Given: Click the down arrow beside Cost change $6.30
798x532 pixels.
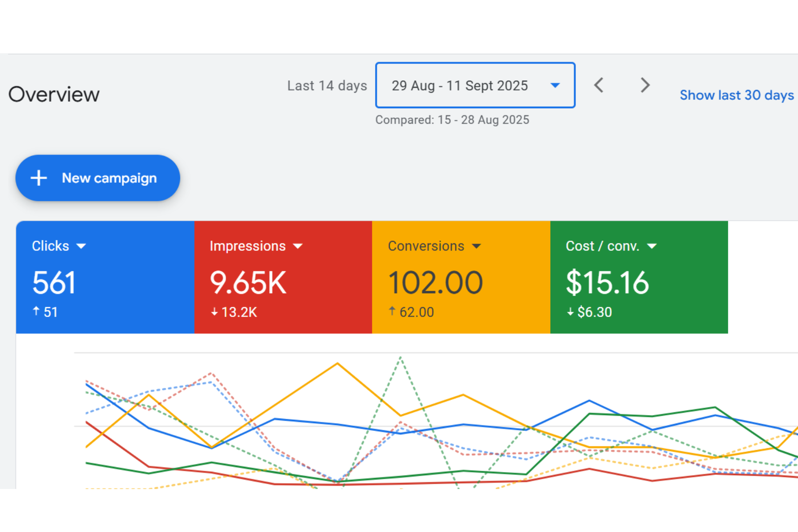Looking at the screenshot, I should [x=570, y=312].
